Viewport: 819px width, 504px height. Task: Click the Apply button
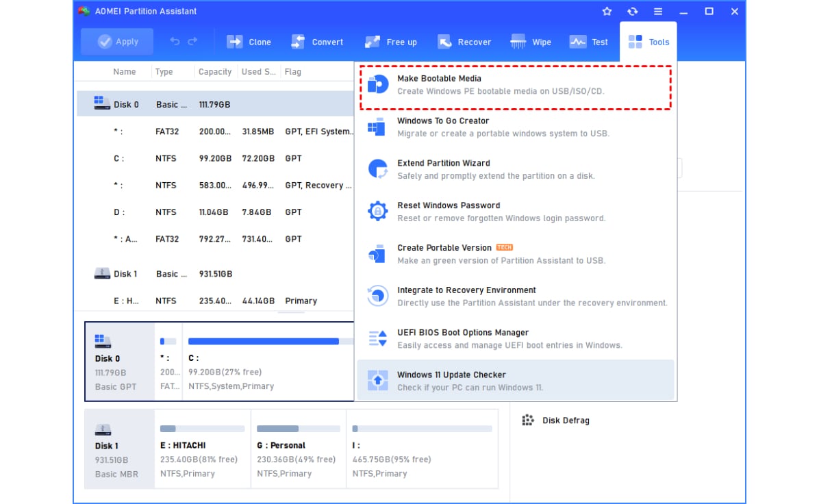coord(117,41)
